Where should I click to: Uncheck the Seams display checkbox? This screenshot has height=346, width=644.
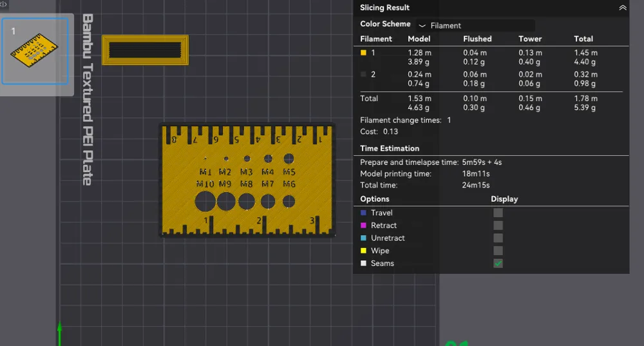click(498, 264)
